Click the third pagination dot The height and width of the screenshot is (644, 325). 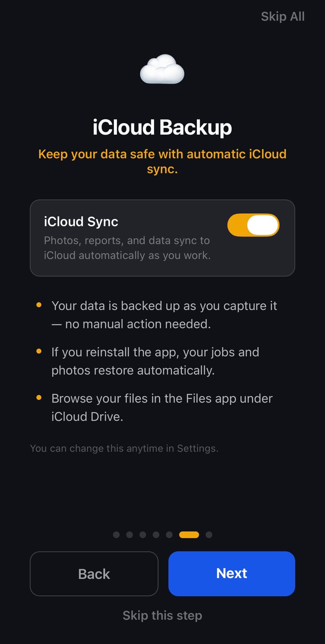[143, 534]
